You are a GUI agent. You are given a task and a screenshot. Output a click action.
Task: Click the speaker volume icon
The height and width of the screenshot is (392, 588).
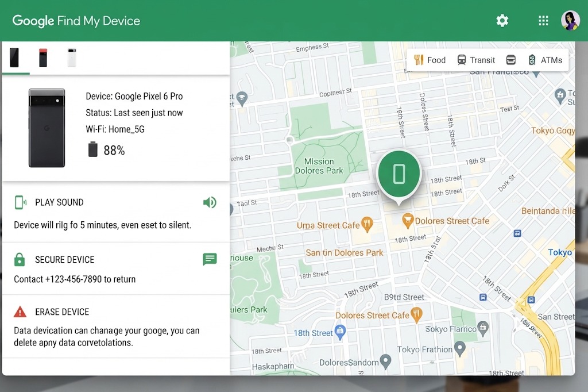210,202
